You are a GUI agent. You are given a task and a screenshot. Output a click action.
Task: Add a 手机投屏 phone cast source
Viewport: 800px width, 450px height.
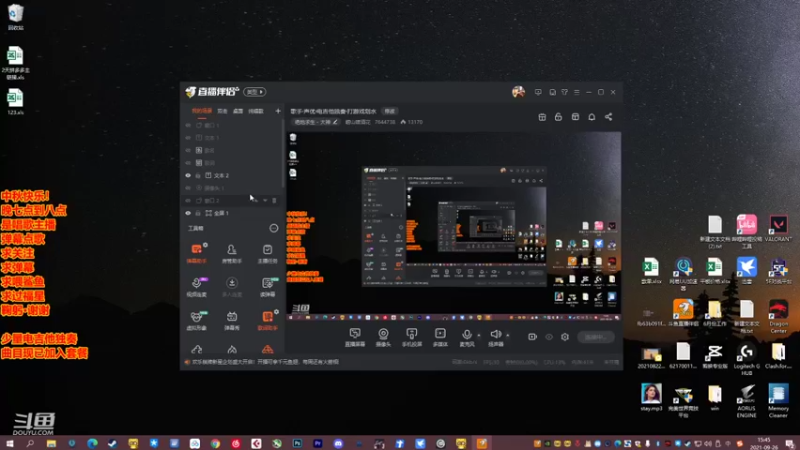(x=411, y=337)
